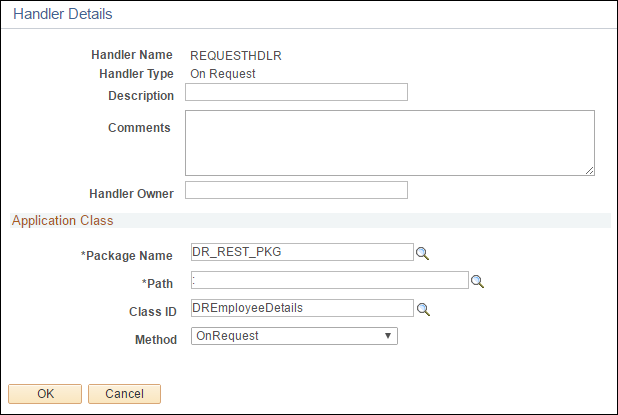Click the Method field label

(156, 339)
